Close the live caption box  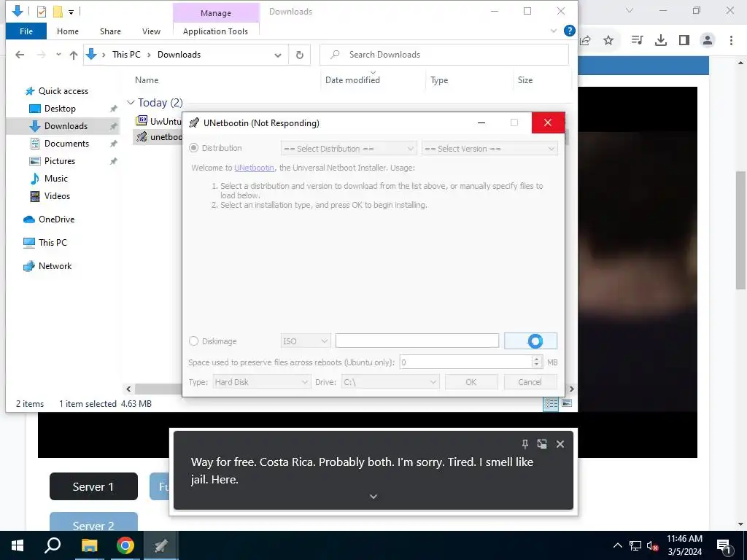click(x=560, y=444)
